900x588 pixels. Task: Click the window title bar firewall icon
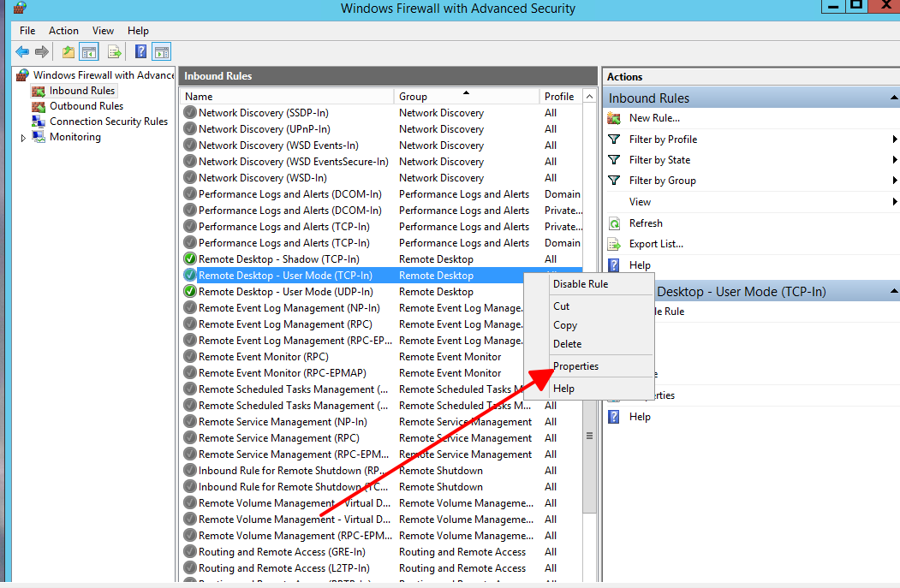tap(20, 8)
